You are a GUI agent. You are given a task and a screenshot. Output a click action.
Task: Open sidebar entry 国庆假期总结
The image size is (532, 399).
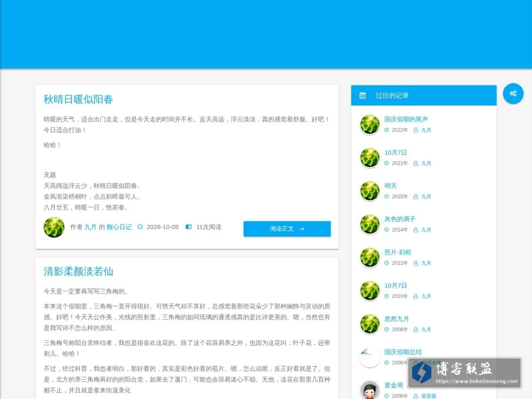click(x=403, y=352)
